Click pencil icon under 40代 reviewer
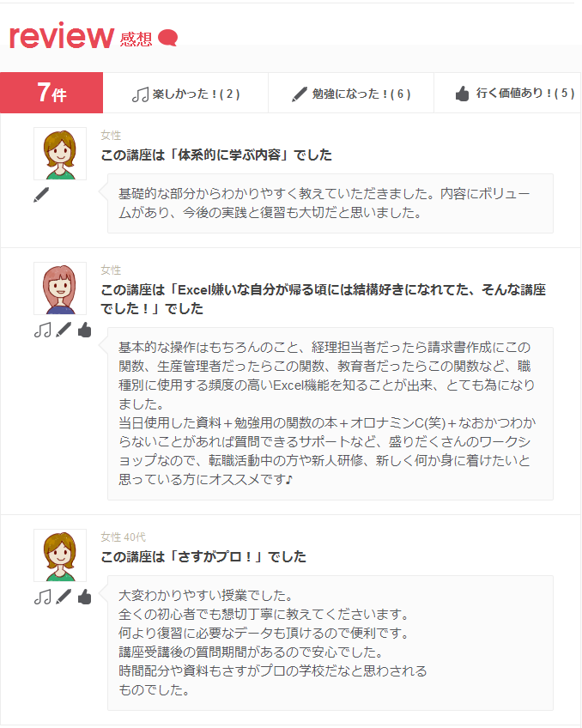The image size is (582, 728). click(64, 597)
